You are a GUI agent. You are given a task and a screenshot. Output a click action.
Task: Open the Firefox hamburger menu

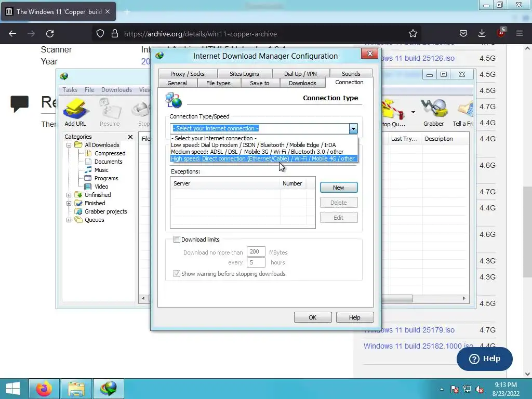click(x=520, y=34)
